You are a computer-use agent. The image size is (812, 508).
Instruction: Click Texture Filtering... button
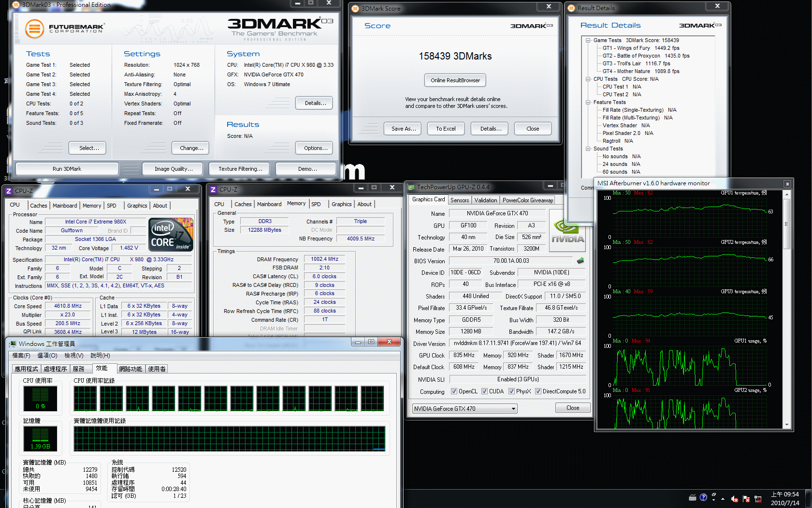[240, 169]
